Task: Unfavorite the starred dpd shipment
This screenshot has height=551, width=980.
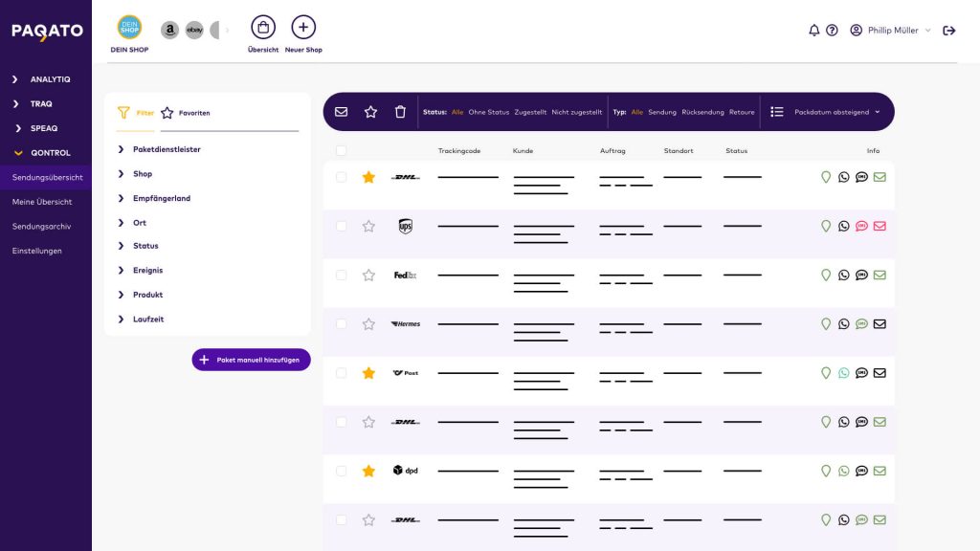Action: point(368,471)
